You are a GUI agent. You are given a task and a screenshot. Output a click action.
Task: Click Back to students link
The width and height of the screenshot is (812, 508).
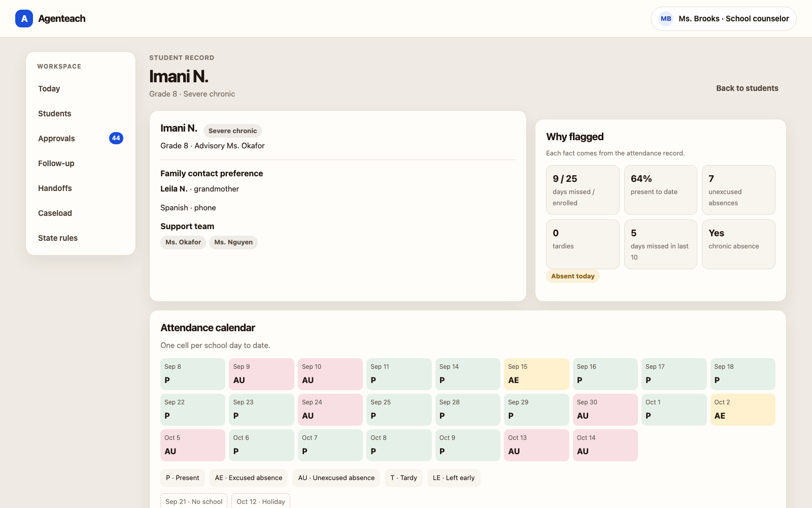click(747, 88)
